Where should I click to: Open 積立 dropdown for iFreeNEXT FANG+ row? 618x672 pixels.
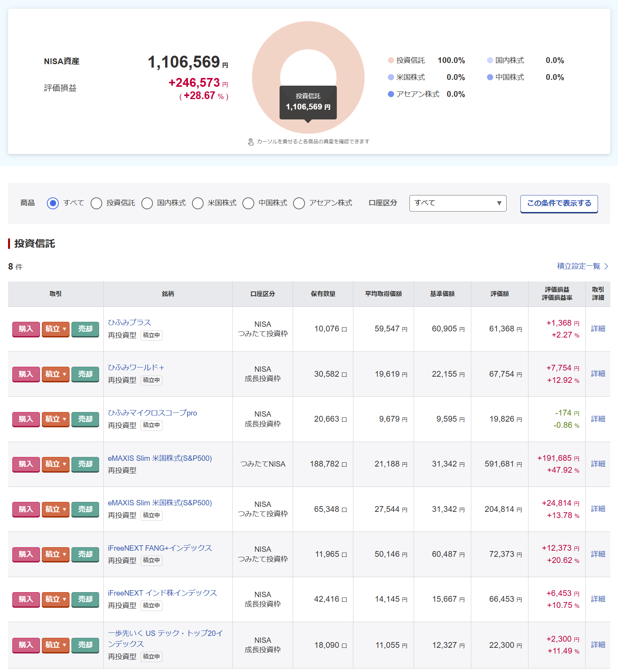56,554
